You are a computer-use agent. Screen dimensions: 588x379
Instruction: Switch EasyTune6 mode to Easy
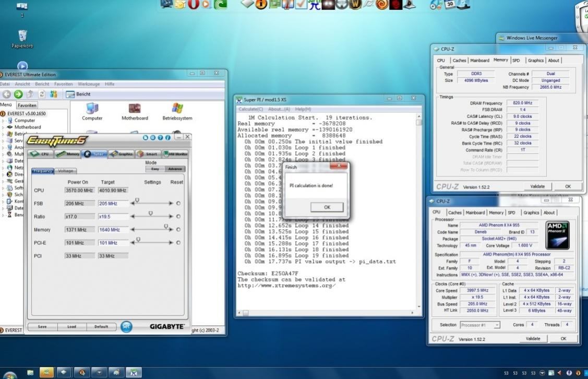[x=155, y=169]
